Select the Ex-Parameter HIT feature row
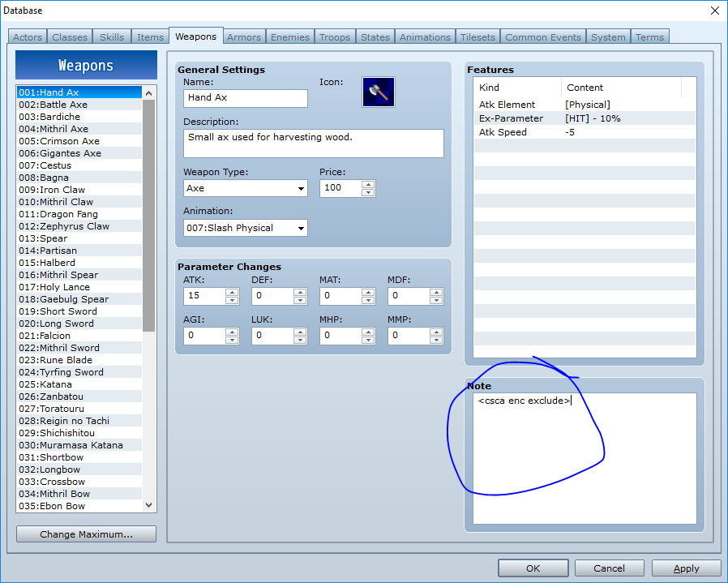This screenshot has width=728, height=583. 585,118
